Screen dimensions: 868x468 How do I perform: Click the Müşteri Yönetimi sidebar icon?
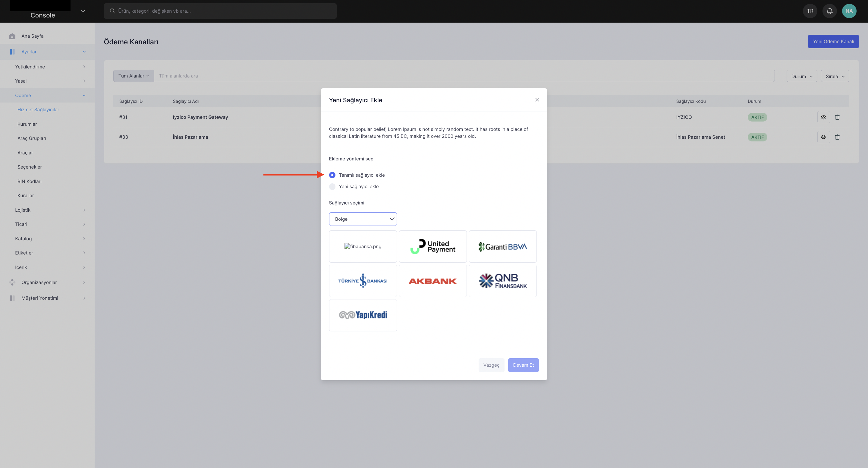click(12, 298)
